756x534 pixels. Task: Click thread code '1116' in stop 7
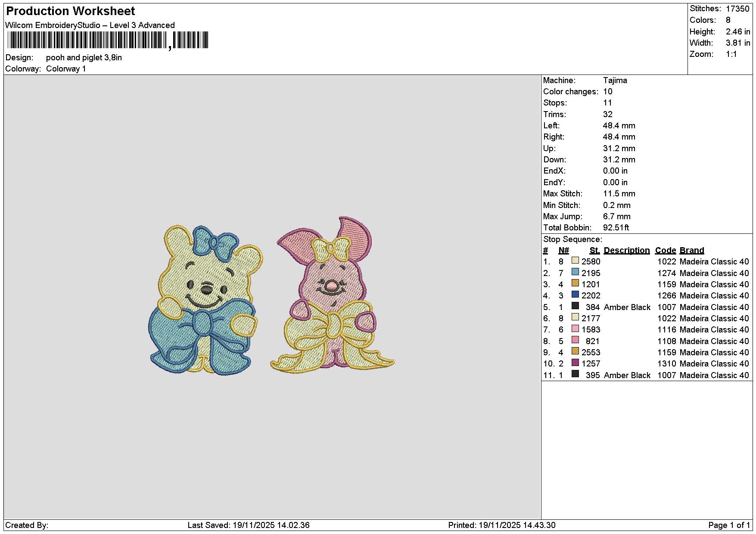click(x=667, y=330)
